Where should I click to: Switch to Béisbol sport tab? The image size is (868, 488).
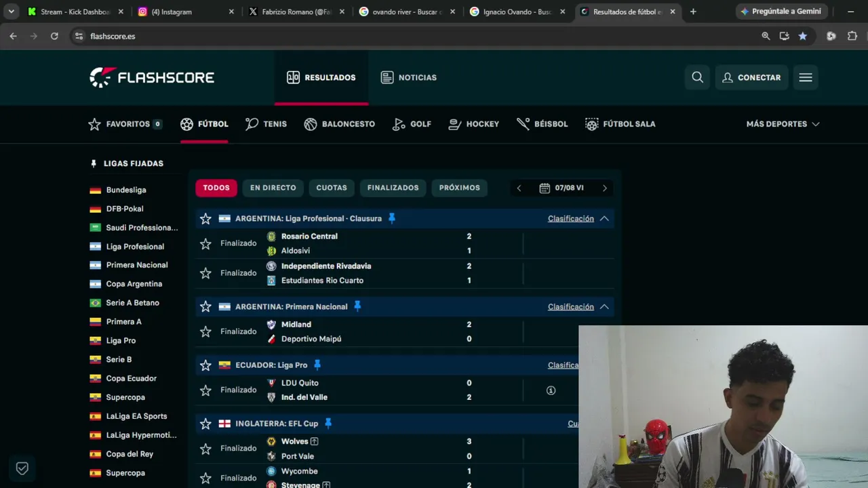[x=542, y=124]
